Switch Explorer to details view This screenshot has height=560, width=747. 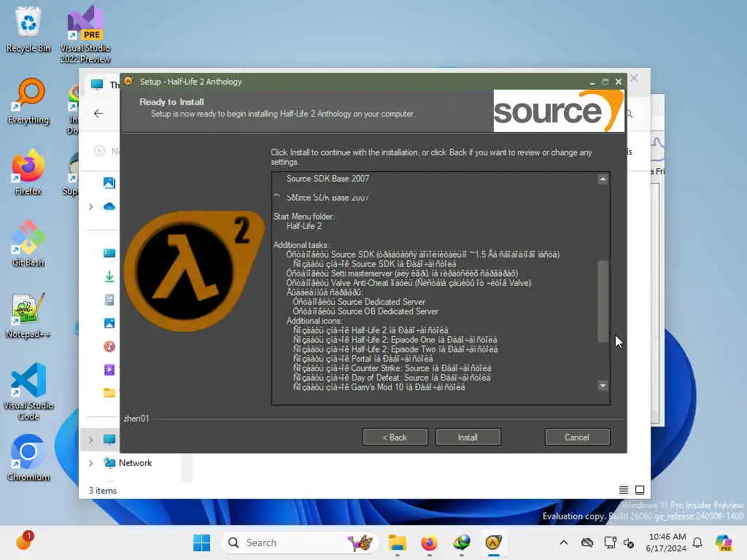click(623, 490)
